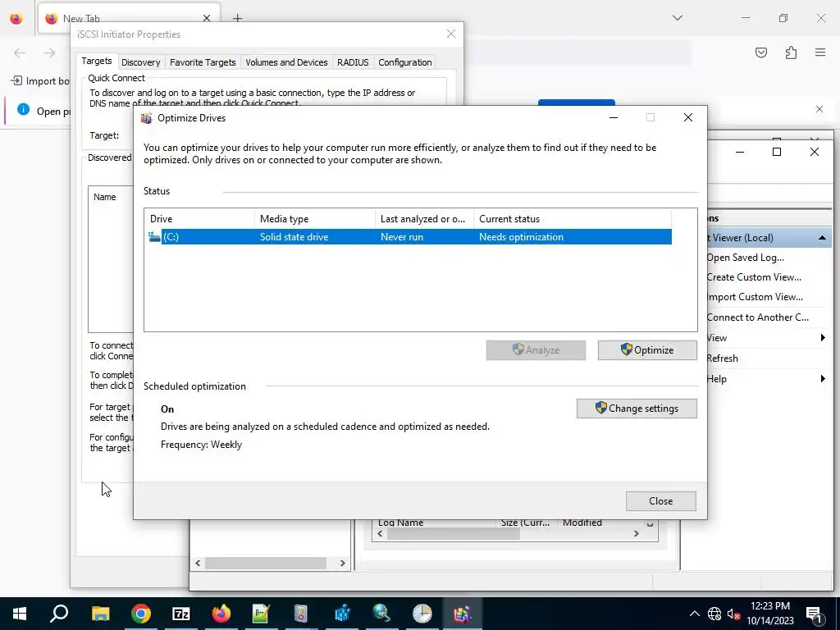Screen dimensions: 840x630
Task: Open the Volumes and Devices tab
Action: [x=286, y=62]
